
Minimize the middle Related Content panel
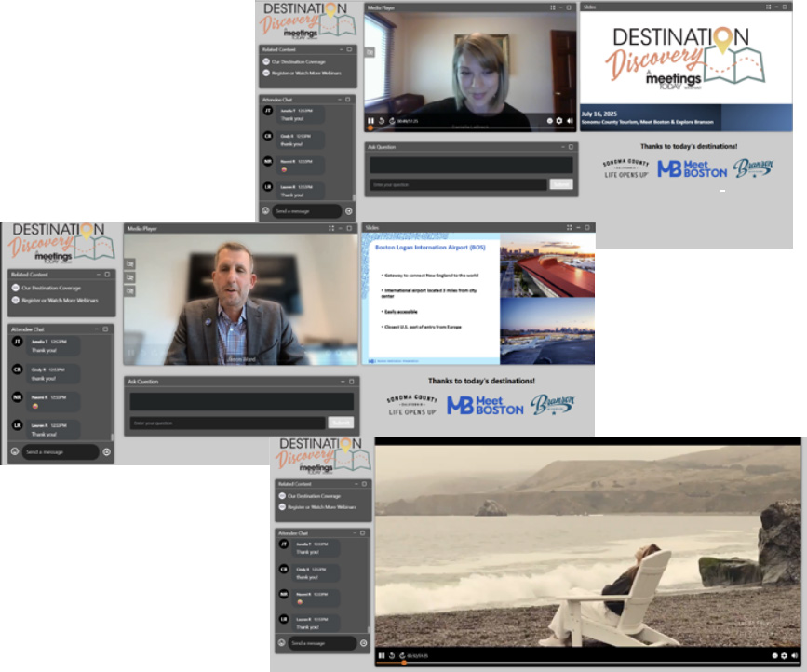coord(99,275)
